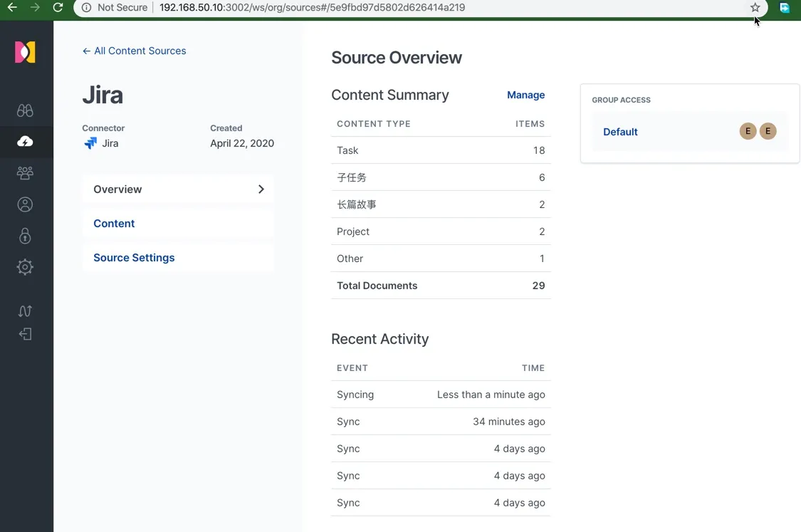This screenshot has width=801, height=532.
Task: Bookmark this page with the star icon
Action: (x=755, y=8)
